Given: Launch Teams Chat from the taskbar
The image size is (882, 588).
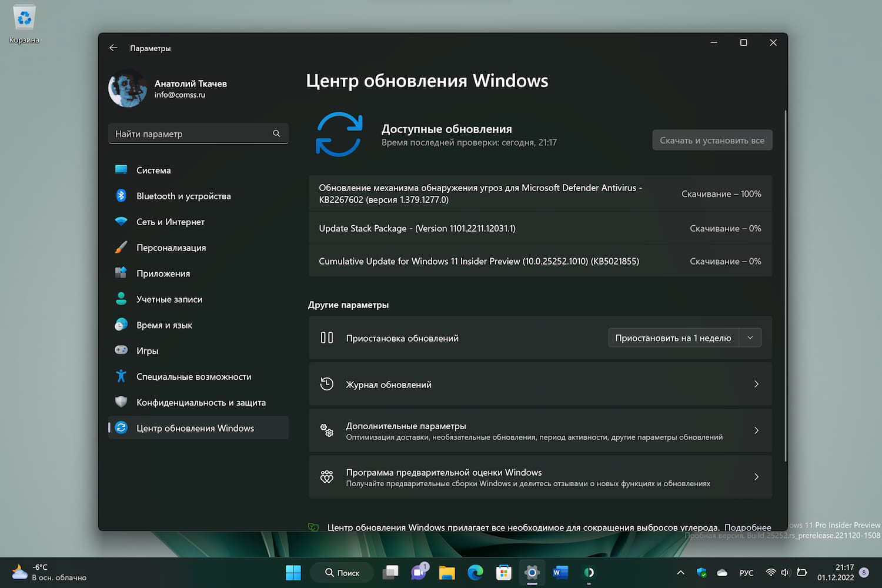Looking at the screenshot, I should [x=419, y=572].
